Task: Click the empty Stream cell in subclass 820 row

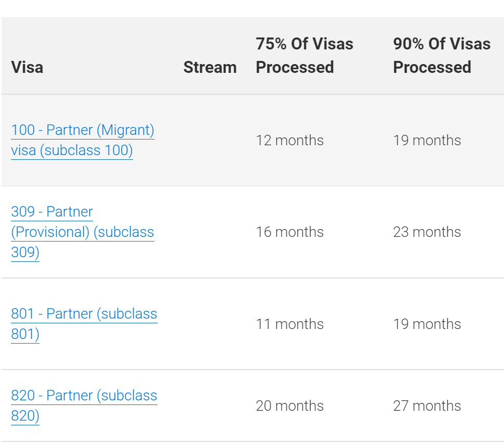Action: 210,406
